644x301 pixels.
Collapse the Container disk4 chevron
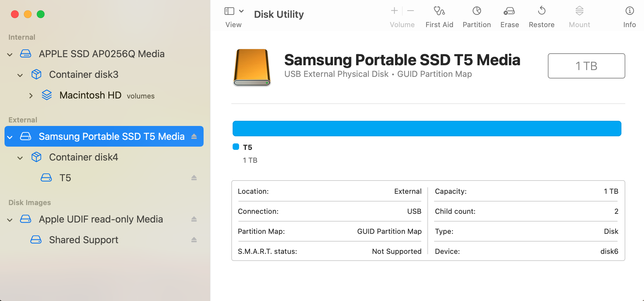pos(20,158)
